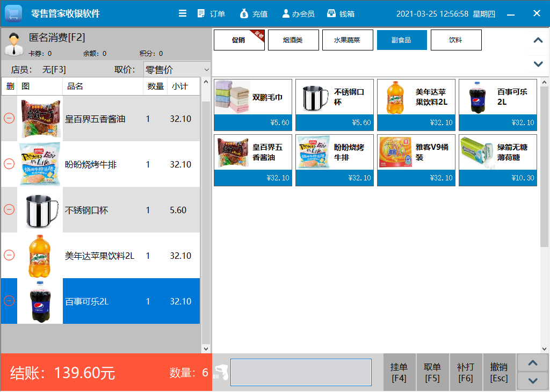This screenshot has height=392, width=550.
Task: Show next categories with down chevron
Action: click(x=538, y=64)
